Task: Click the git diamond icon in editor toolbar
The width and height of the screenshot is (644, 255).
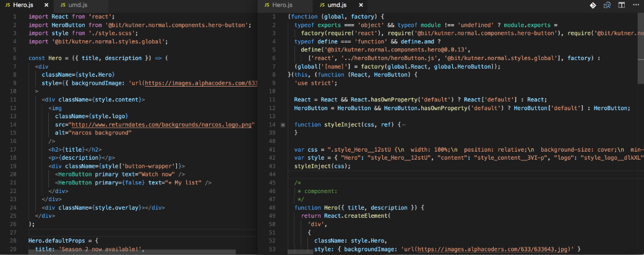Action: 593,5
